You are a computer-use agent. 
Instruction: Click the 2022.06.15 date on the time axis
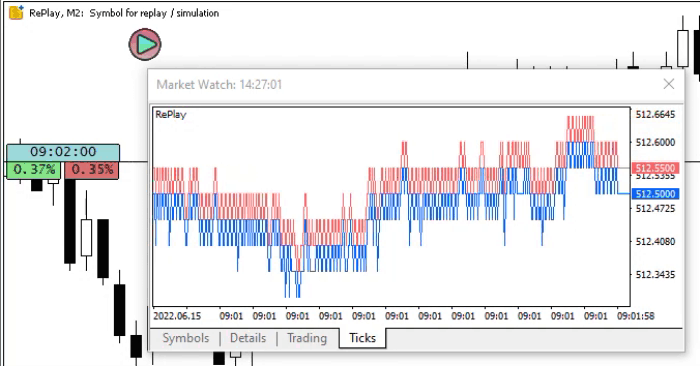pos(177,316)
